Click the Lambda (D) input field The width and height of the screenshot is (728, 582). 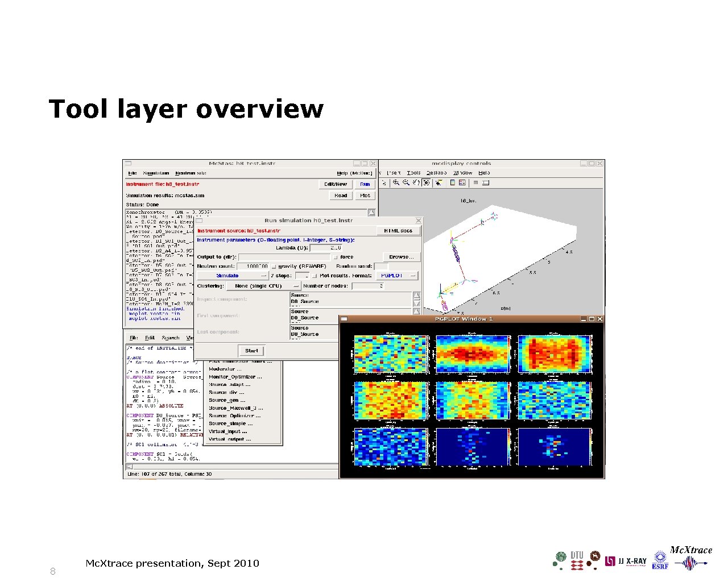tap(327, 248)
